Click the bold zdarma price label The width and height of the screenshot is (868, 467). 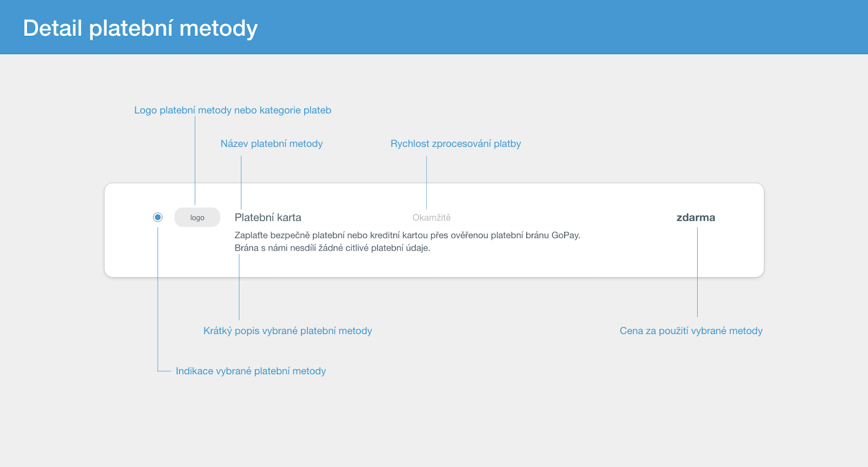click(695, 217)
